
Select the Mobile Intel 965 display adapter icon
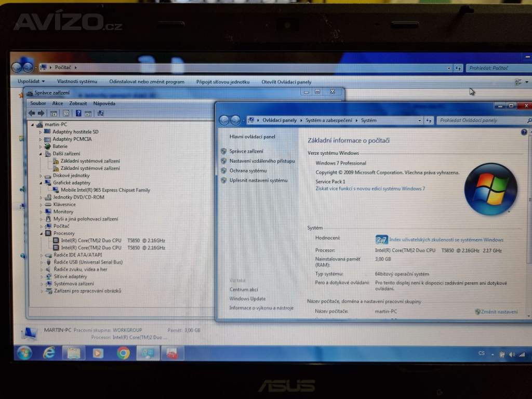click(56, 190)
